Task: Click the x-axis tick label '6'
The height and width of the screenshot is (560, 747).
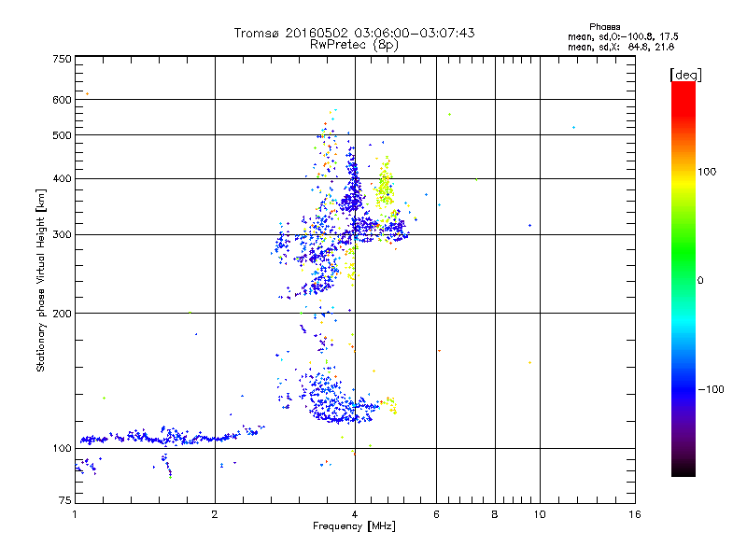Action: [436, 514]
